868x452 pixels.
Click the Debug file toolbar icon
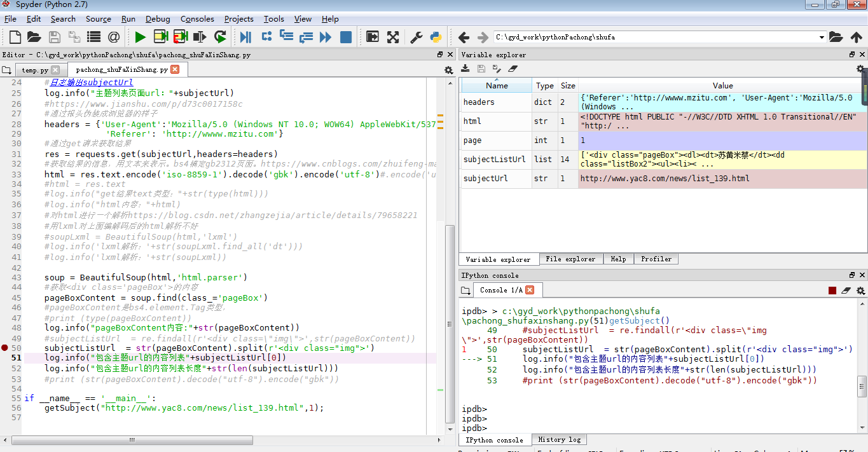click(245, 37)
